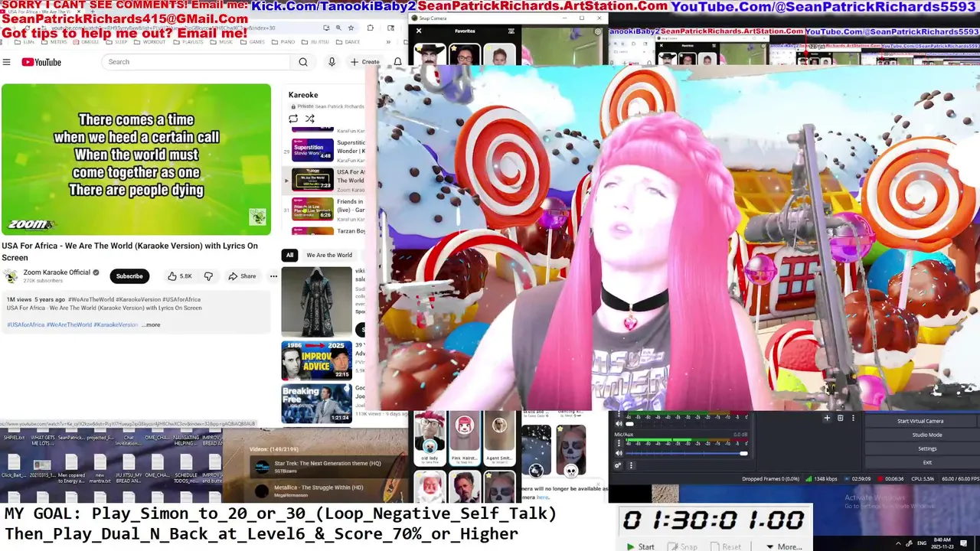Open audio mixer menu beside the gear
The width and height of the screenshot is (980, 551).
(x=631, y=465)
